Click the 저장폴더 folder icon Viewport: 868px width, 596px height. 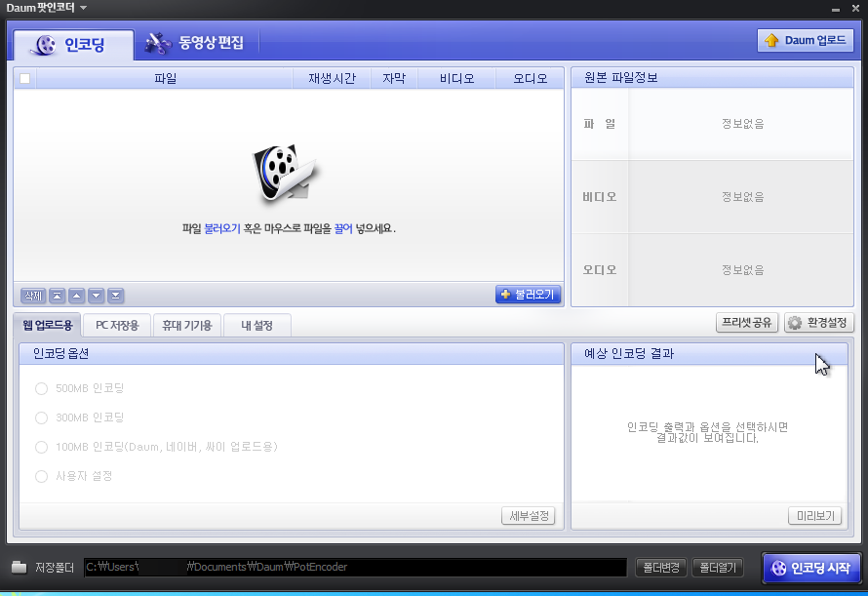(x=20, y=567)
